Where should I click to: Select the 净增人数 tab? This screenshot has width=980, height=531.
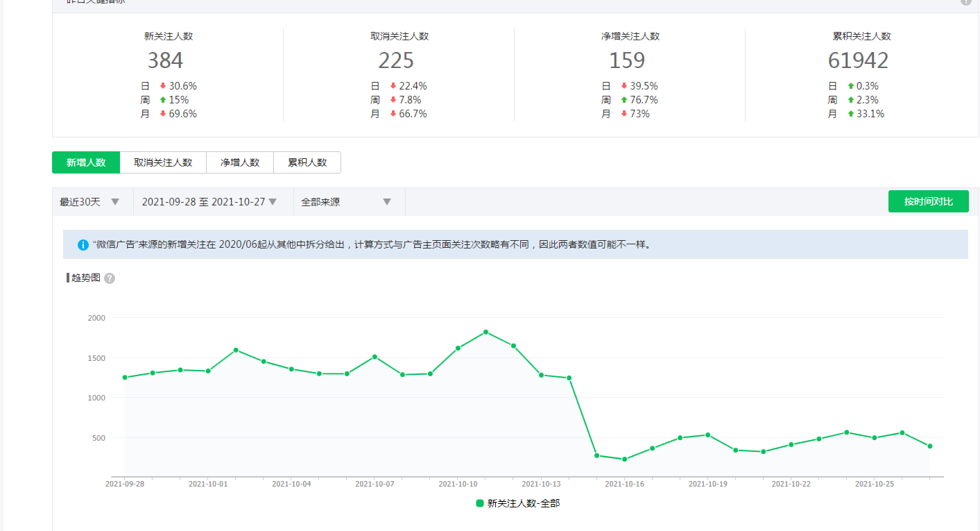(240, 162)
